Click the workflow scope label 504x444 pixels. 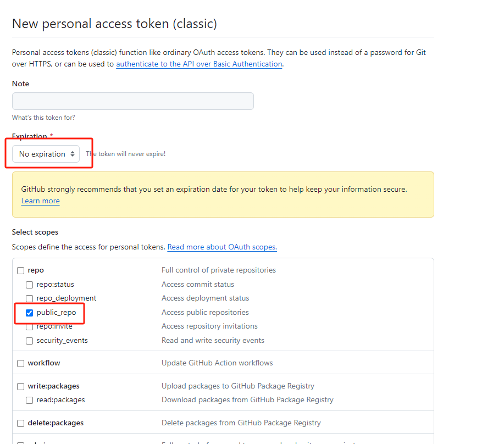[44, 363]
